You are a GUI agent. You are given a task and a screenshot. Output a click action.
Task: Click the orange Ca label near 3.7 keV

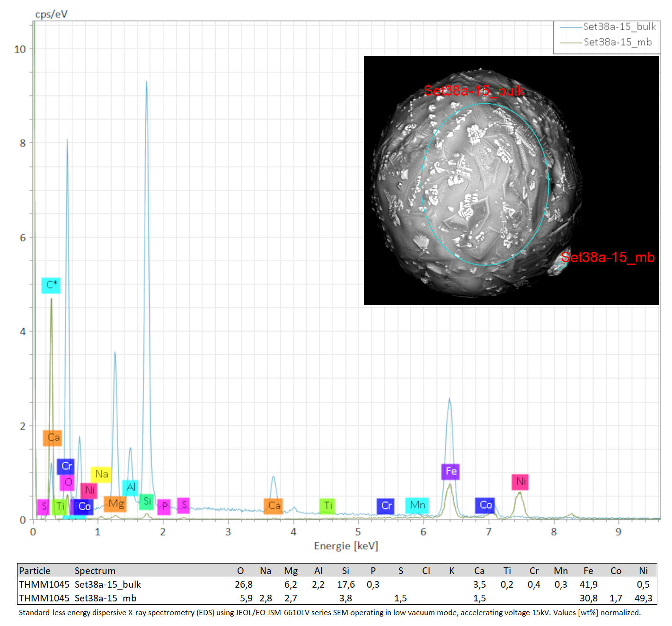click(274, 506)
